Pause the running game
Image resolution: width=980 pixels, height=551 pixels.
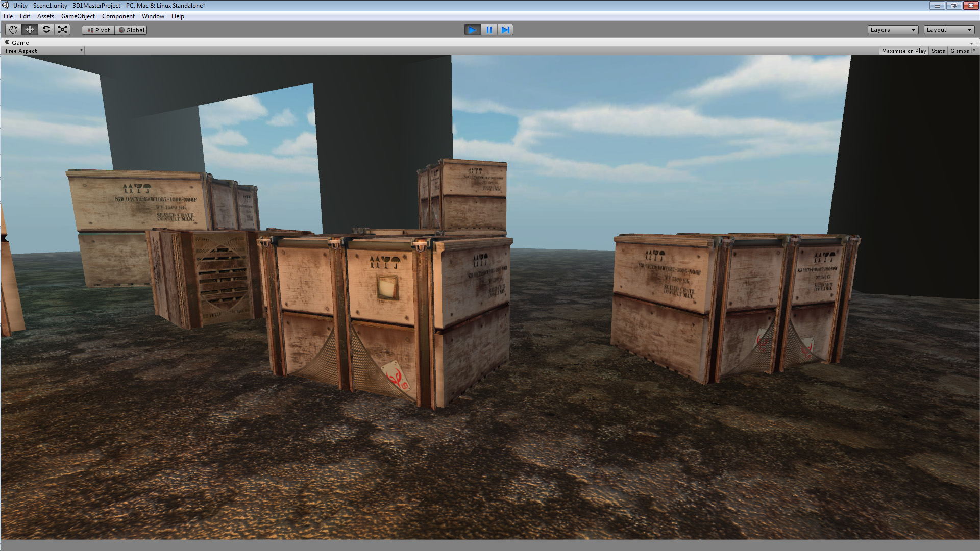(x=488, y=30)
